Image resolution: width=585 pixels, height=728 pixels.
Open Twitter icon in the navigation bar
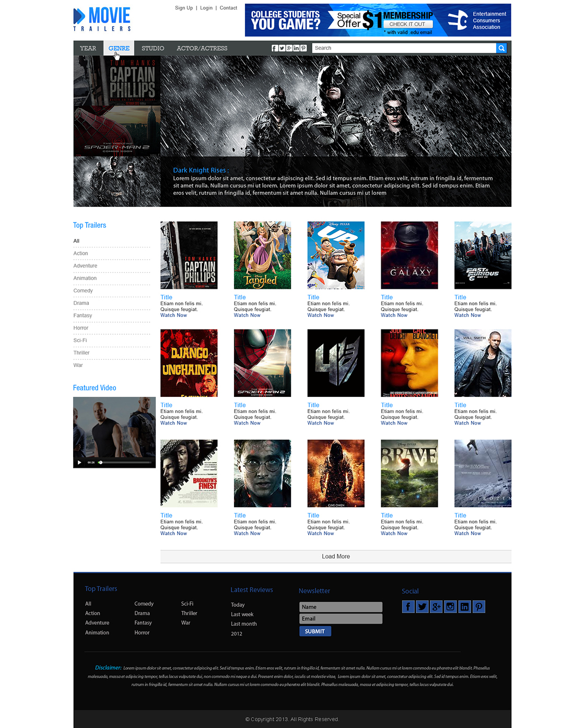(282, 48)
